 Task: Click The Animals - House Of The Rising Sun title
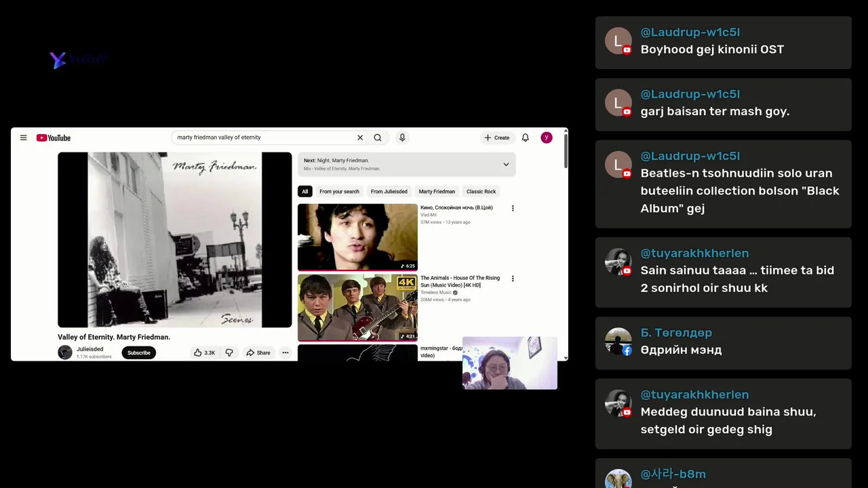[460, 281]
